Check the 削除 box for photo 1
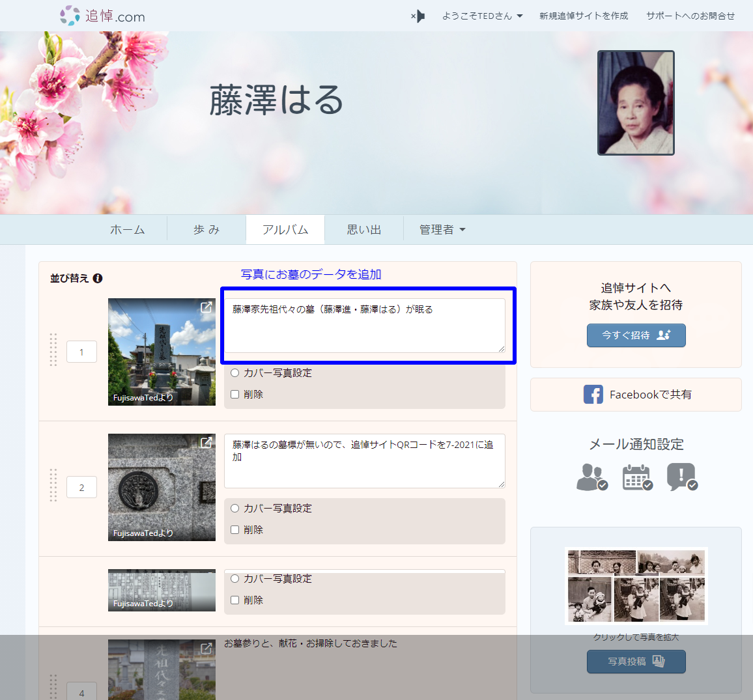The image size is (753, 700). click(235, 394)
